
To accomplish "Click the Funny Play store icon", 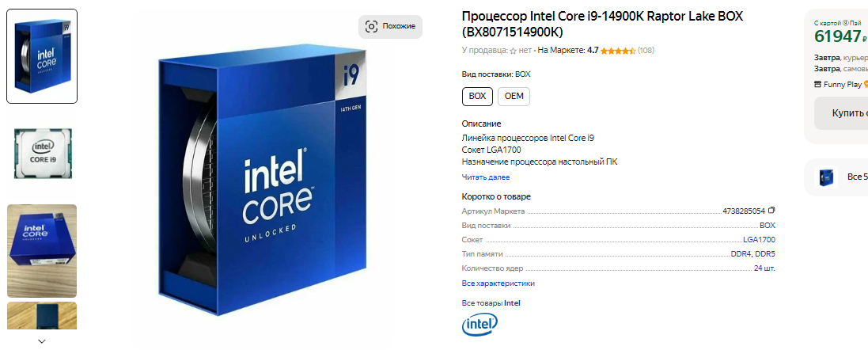I will tap(817, 84).
